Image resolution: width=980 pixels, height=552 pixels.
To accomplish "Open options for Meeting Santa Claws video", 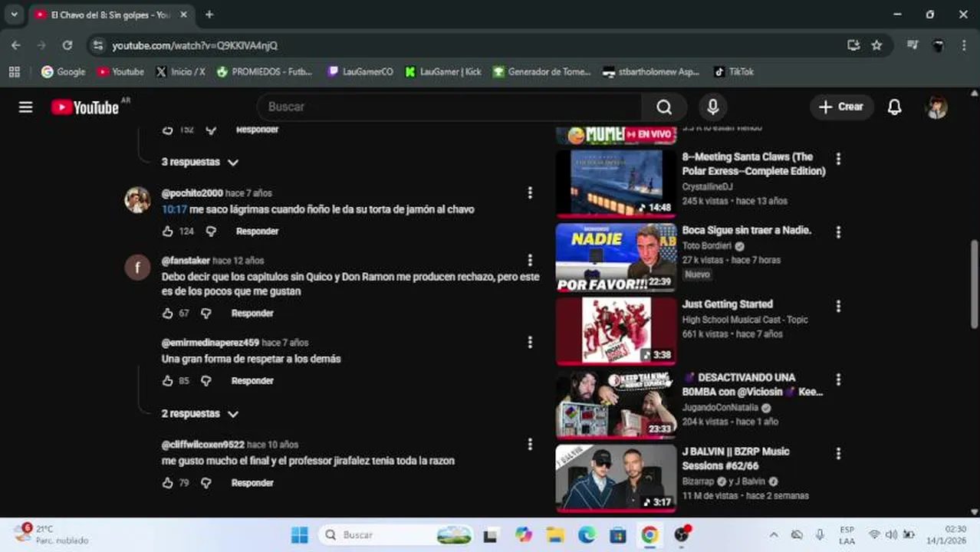I will click(838, 159).
